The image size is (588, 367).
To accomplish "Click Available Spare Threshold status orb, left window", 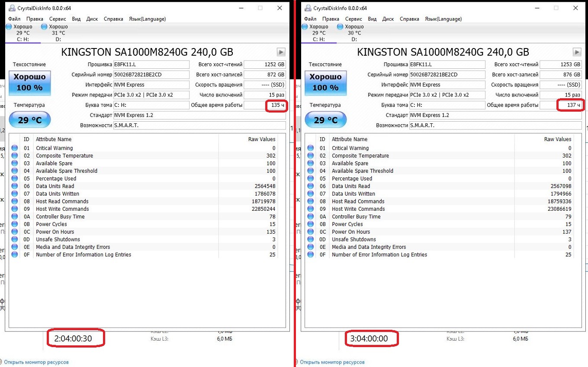I will 15,171.
